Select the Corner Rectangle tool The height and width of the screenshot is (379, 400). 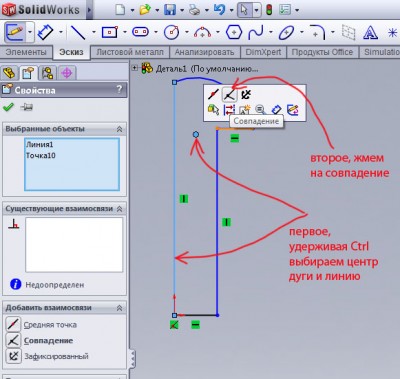(x=110, y=32)
